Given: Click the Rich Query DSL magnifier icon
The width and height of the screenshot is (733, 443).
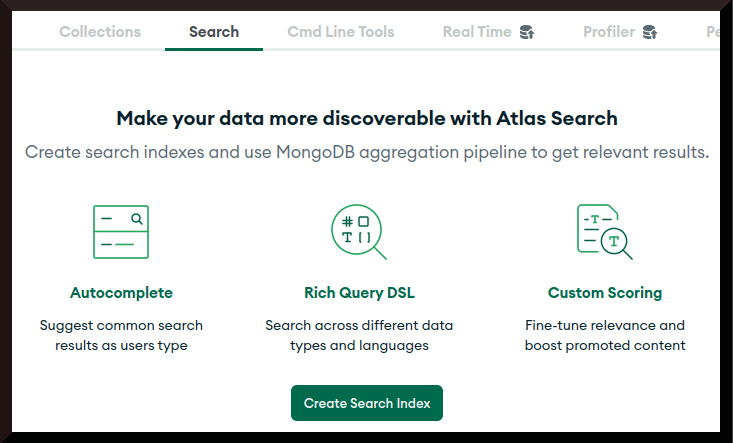Looking at the screenshot, I should (x=358, y=231).
